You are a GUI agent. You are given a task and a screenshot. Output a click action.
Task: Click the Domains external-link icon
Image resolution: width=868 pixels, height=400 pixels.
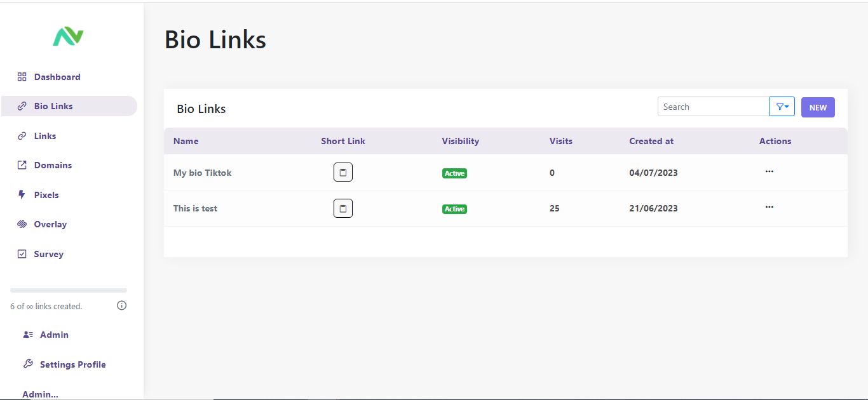tap(22, 165)
